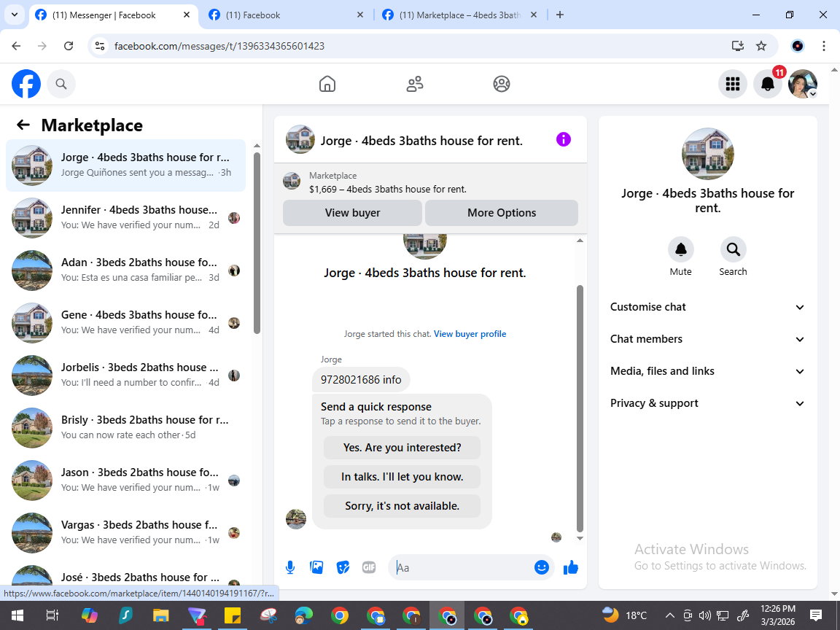
Task: Open the Notifications bell with 11 badge
Action: [768, 84]
